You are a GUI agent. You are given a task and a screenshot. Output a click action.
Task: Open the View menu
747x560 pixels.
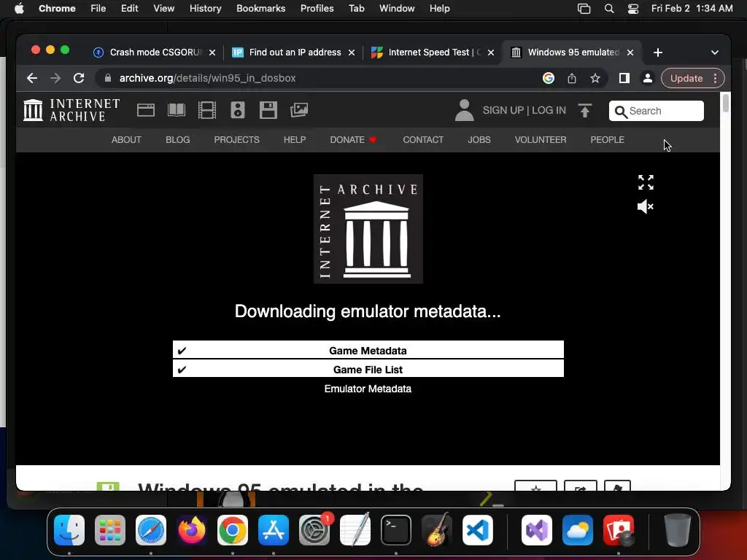pos(163,8)
